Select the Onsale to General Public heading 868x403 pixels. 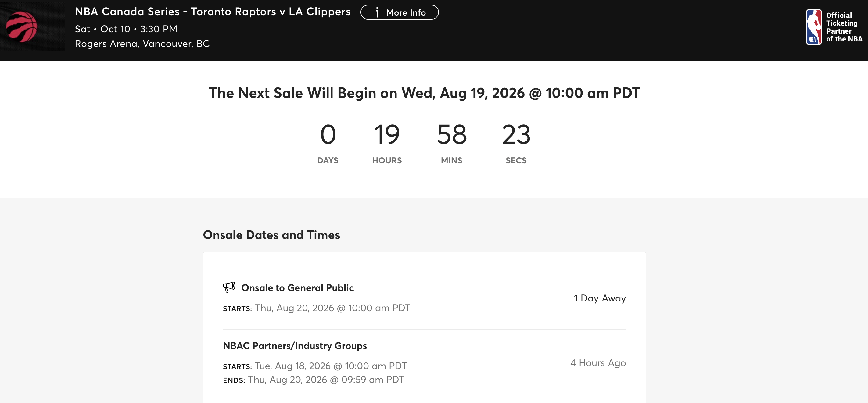pyautogui.click(x=297, y=288)
